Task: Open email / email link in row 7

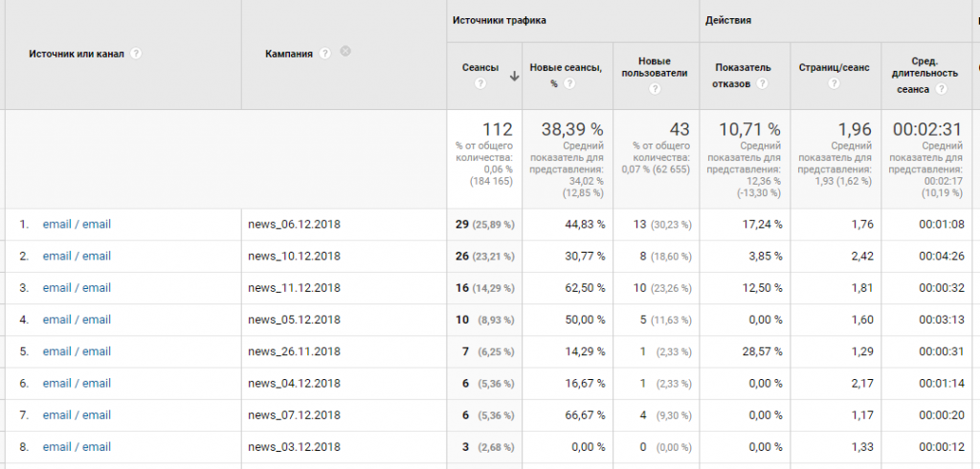Action: 77,415
